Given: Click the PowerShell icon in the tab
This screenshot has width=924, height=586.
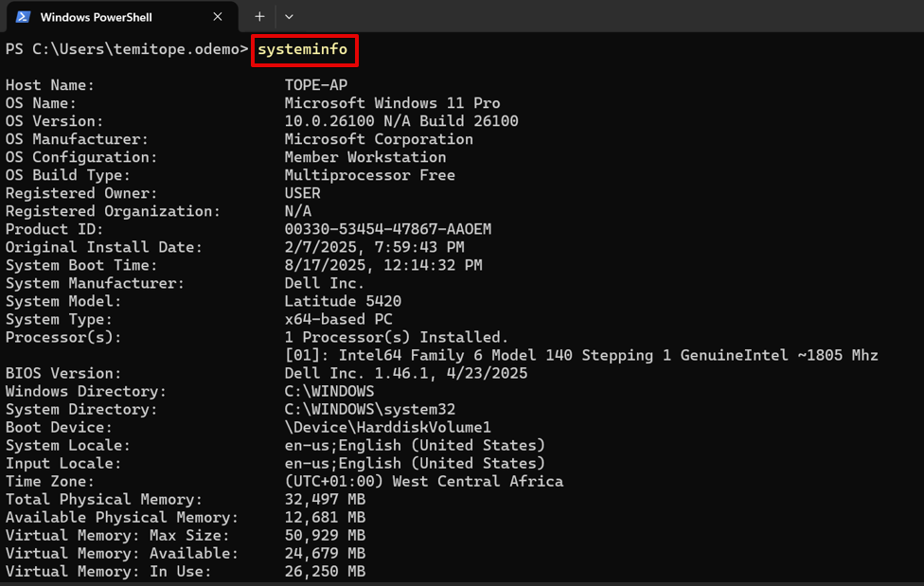Looking at the screenshot, I should (x=23, y=17).
